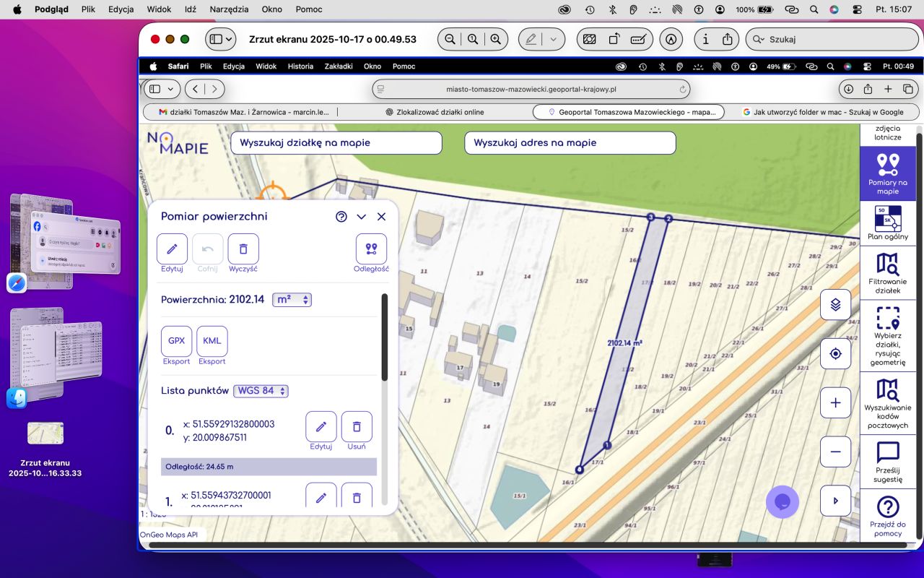The image size is (924, 578).
Task: Open the Widok menu in menu bar
Action: pyautogui.click(x=159, y=9)
